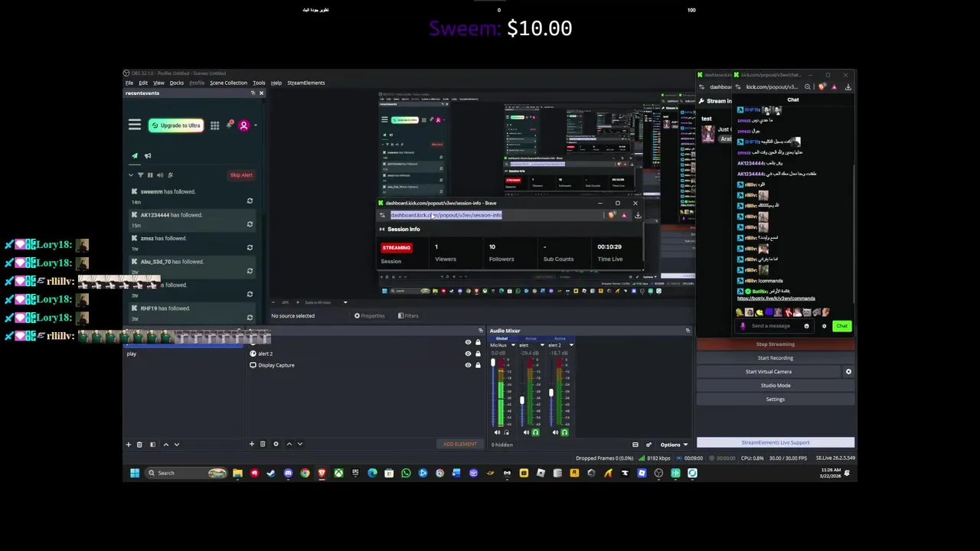Open the pink user avatar menu
Screen dimensions: 980x551
(x=243, y=126)
